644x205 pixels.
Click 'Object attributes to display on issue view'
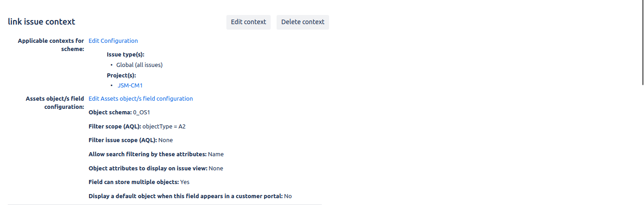pos(148,168)
